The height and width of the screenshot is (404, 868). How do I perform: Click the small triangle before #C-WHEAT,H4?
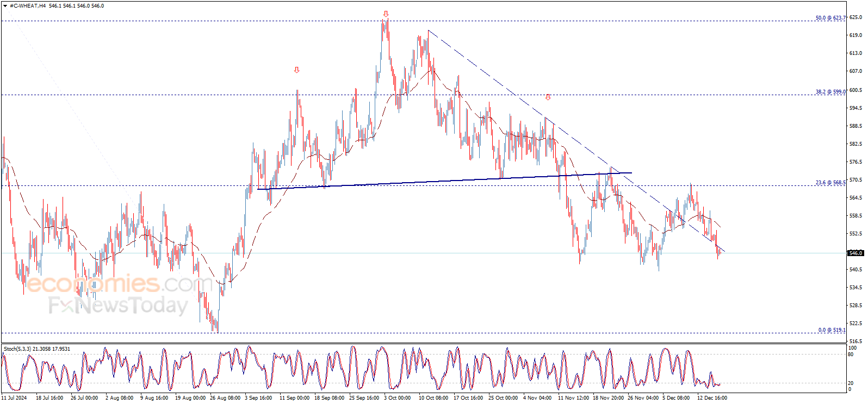(5, 6)
